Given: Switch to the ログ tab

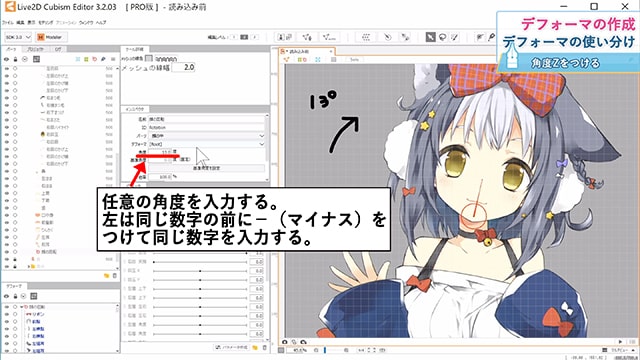Looking at the screenshot, I should pos(58,49).
